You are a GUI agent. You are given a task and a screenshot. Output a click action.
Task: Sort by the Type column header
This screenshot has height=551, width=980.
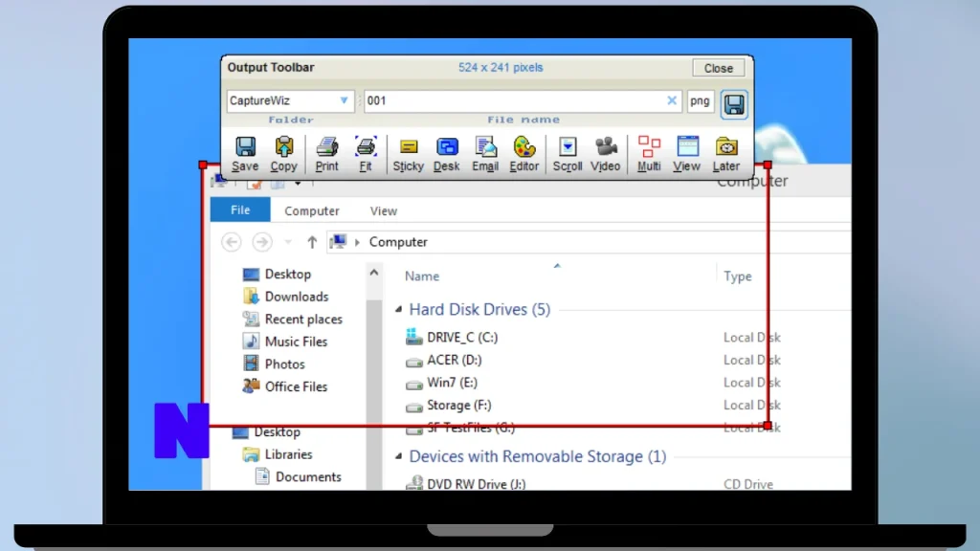tap(738, 276)
